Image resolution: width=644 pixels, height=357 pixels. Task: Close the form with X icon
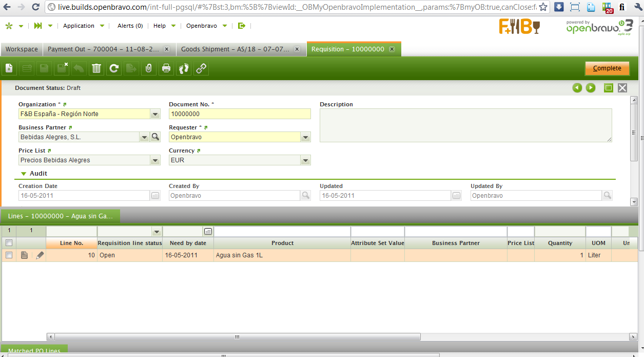coord(622,88)
